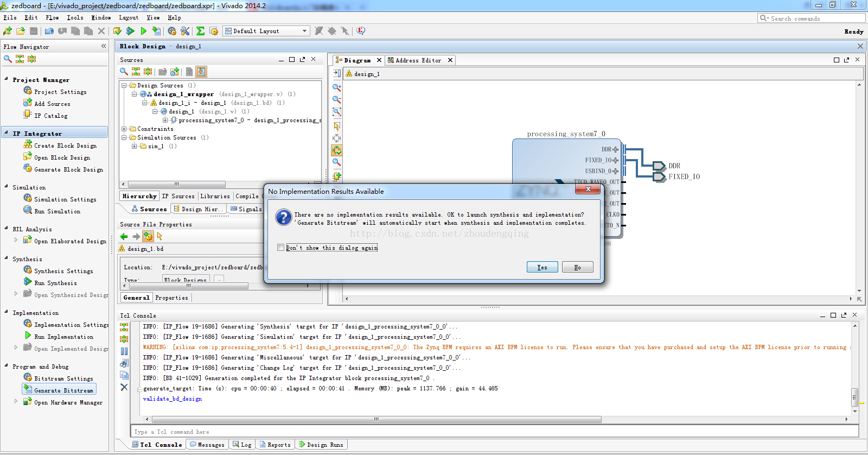Collapse all in Sources panel toolbar

(x=136, y=72)
